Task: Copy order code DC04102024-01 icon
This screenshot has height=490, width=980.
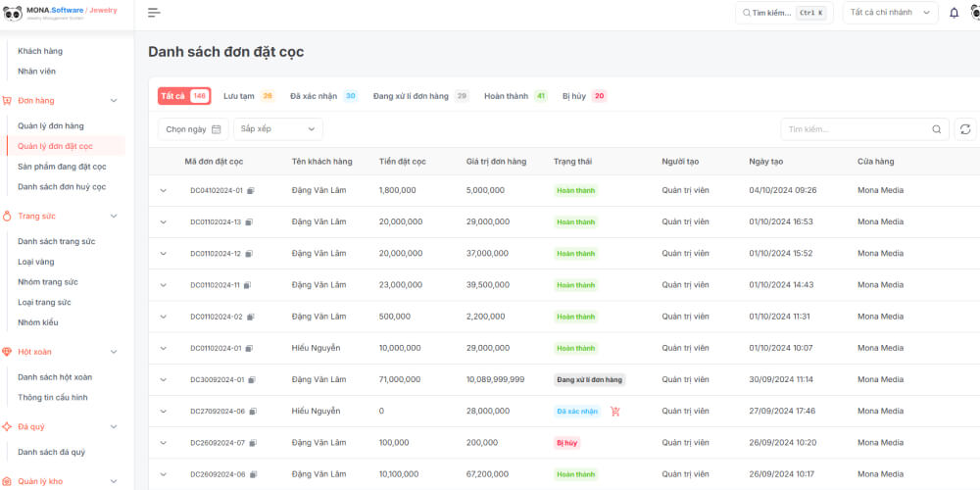Action: (x=251, y=191)
